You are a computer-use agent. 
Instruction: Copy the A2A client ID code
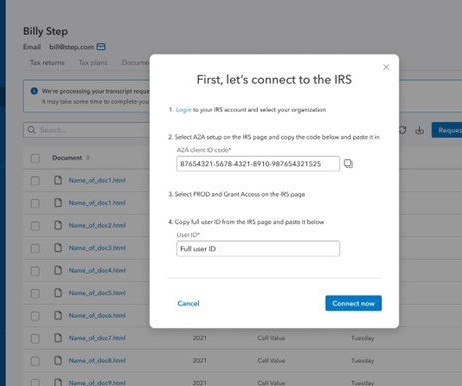(x=348, y=164)
